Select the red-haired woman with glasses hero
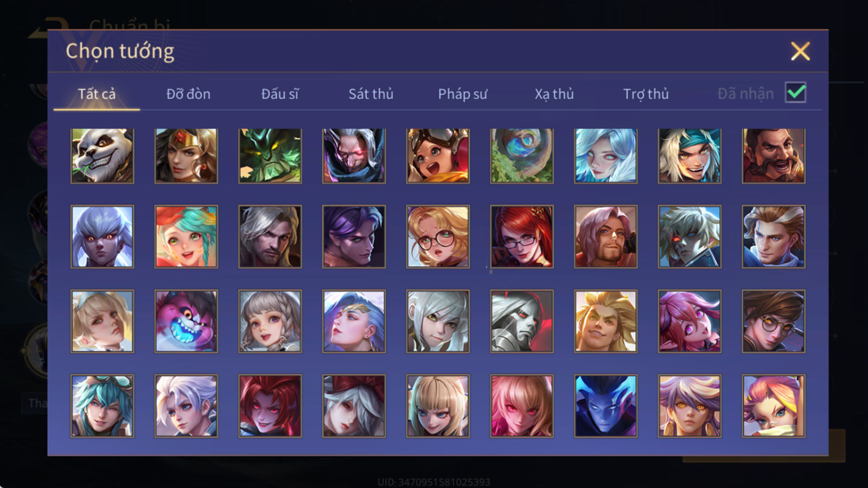The height and width of the screenshot is (488, 868). (x=522, y=236)
